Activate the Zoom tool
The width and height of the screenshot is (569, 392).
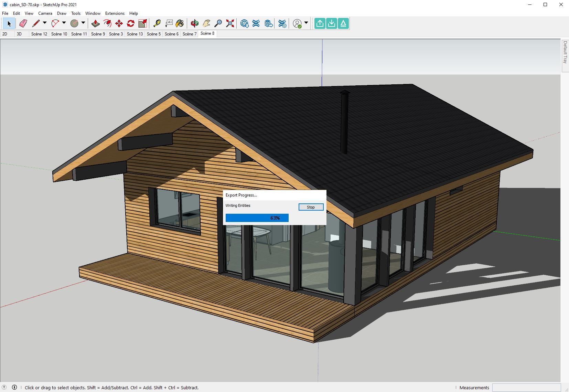pos(218,23)
